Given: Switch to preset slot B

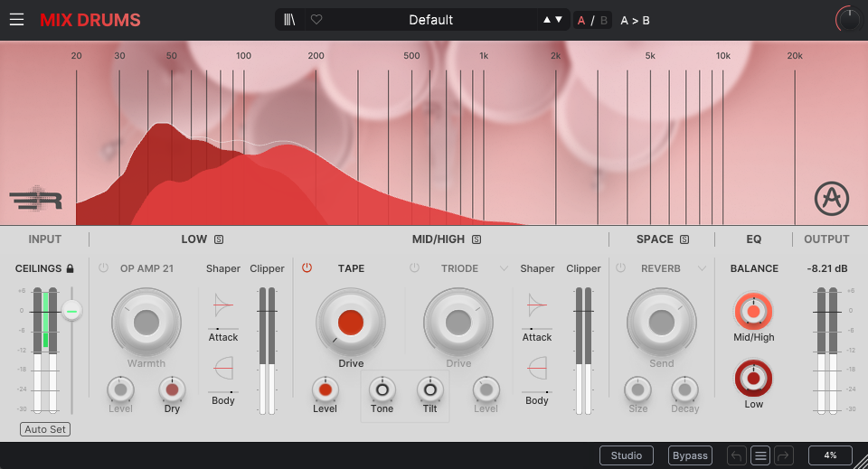Looking at the screenshot, I should pos(604,20).
